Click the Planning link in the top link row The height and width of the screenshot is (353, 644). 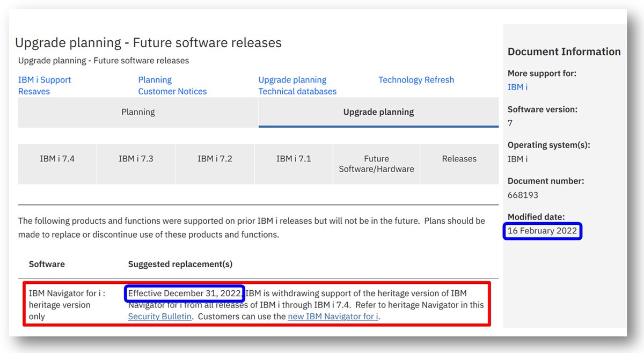click(155, 79)
